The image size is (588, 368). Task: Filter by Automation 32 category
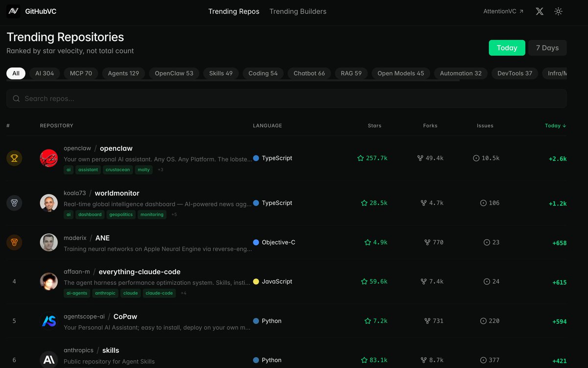tap(461, 73)
